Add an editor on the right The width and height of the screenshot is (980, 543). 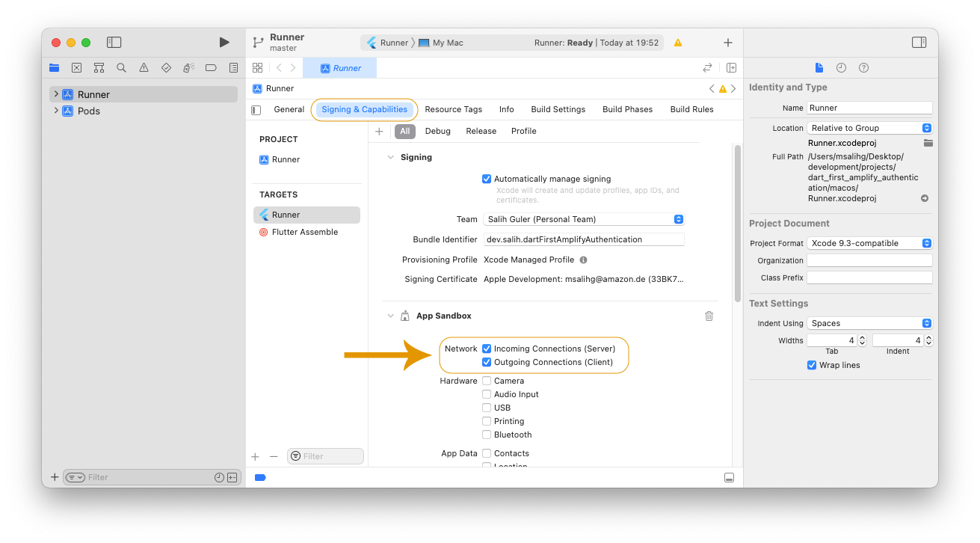pyautogui.click(x=731, y=67)
